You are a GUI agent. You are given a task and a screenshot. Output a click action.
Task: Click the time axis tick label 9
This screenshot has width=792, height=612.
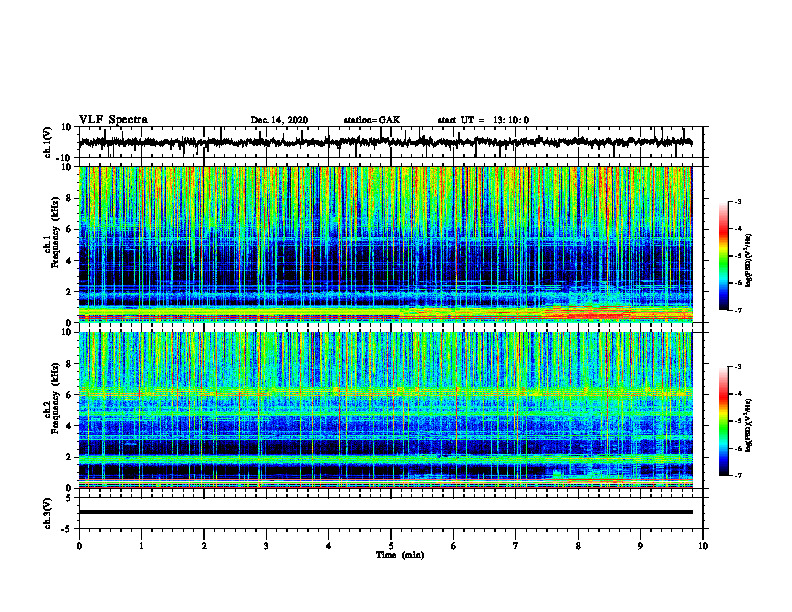[640, 546]
